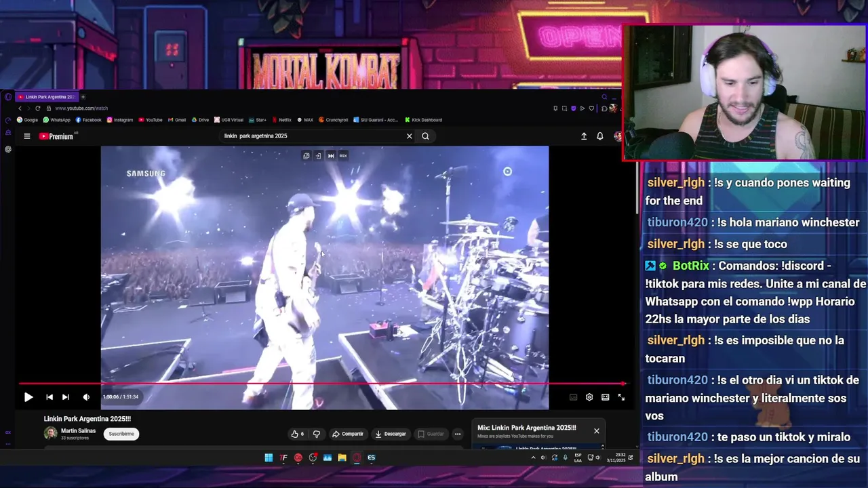Image resolution: width=868 pixels, height=488 pixels.
Task: Open the WhatsApp bookmark
Action: click(x=57, y=120)
